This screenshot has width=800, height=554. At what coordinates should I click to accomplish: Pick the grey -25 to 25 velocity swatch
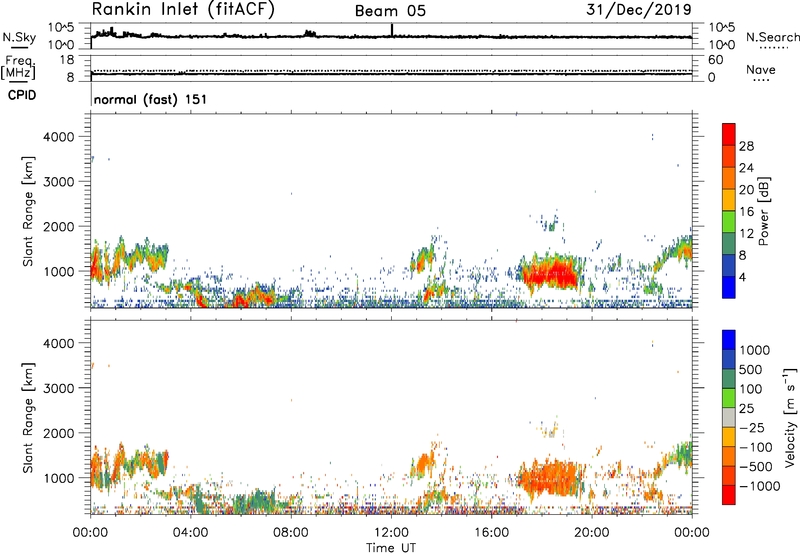[x=729, y=417]
